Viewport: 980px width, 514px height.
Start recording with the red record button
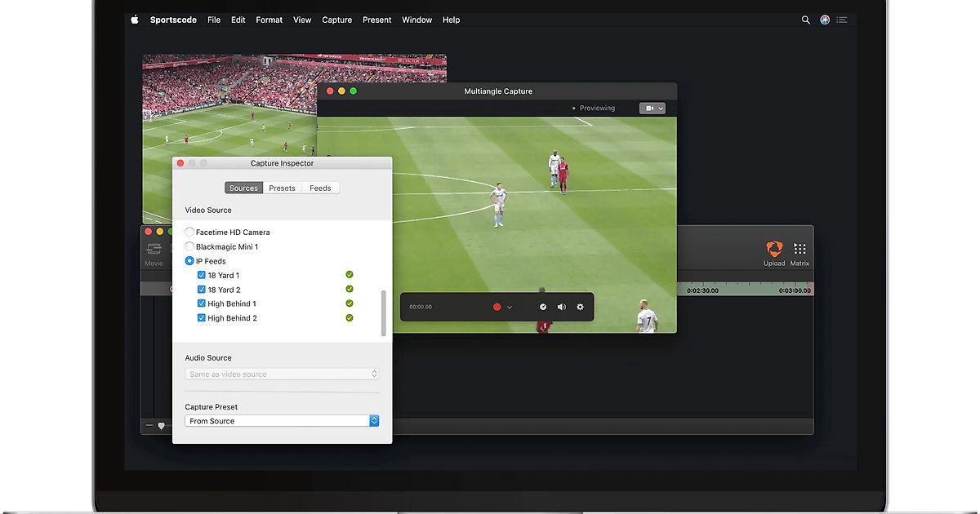pos(497,307)
